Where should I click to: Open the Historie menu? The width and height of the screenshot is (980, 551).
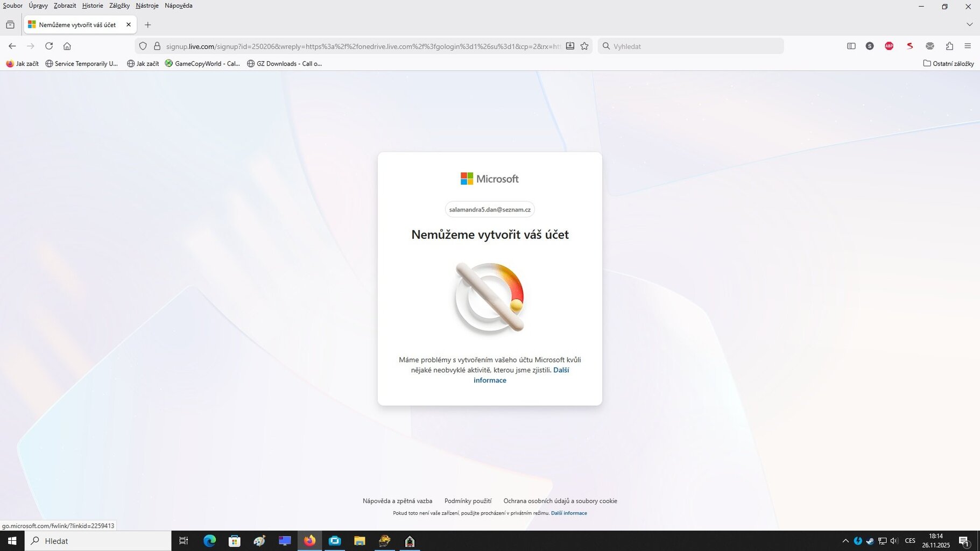click(93, 6)
